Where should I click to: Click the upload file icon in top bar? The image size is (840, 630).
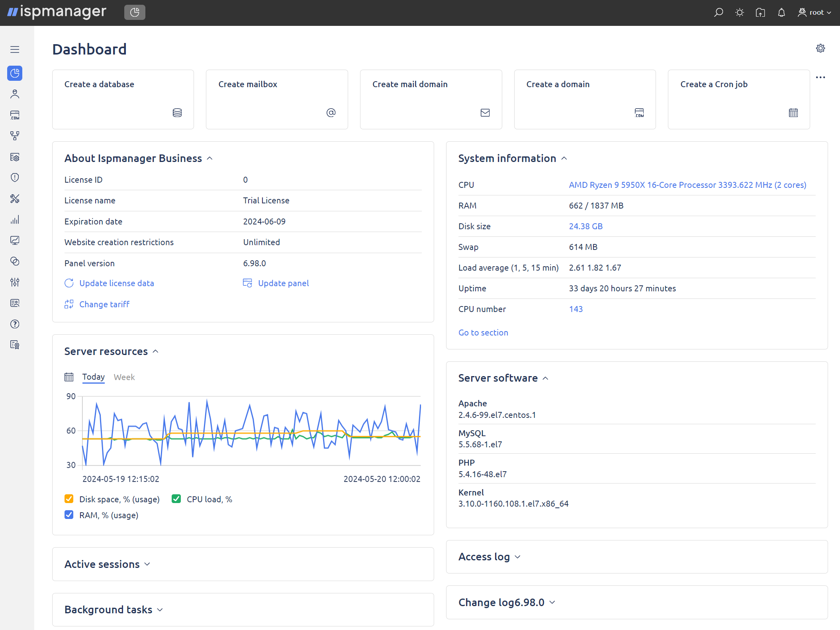point(760,13)
